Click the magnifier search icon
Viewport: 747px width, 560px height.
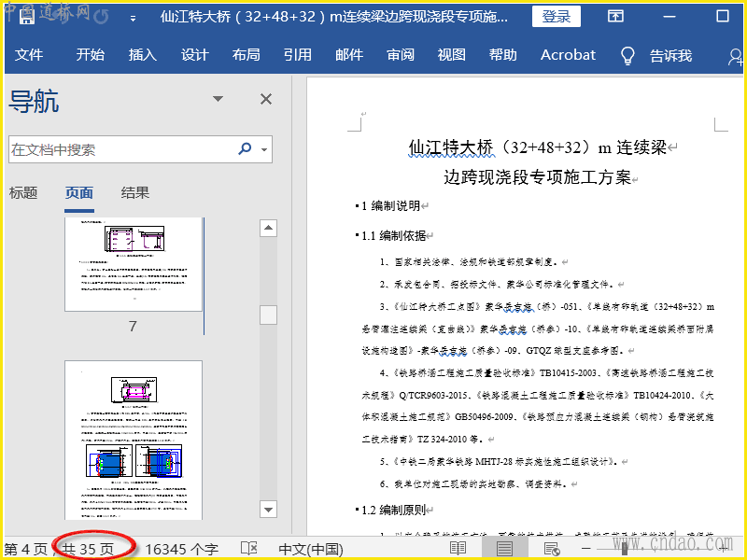point(245,148)
